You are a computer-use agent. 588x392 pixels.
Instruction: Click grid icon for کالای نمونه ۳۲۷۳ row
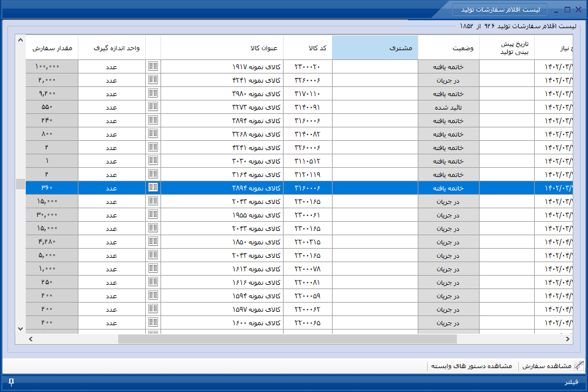pos(153,107)
